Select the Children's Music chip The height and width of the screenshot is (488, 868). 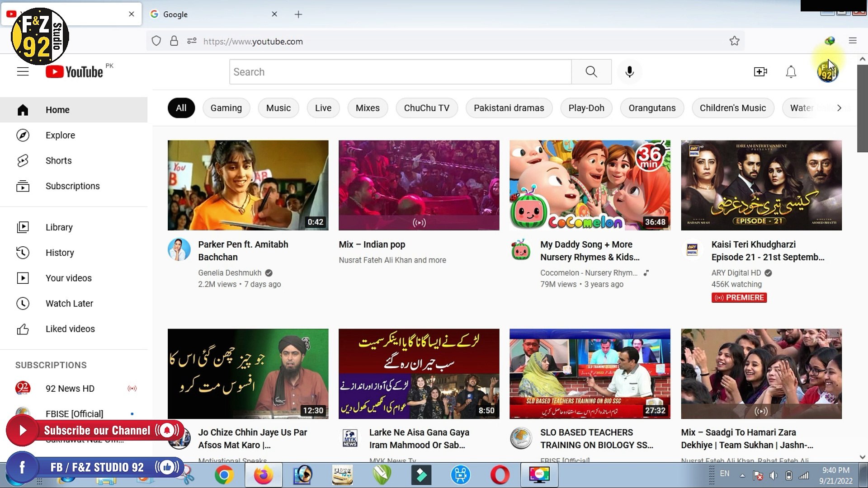click(733, 108)
